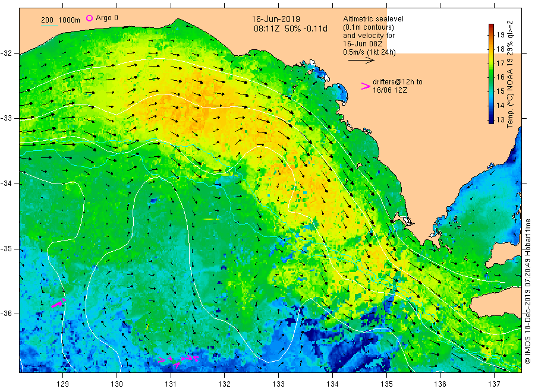535x392 pixels.
Task: Click the temperature color bar legend
Action: tap(491, 74)
